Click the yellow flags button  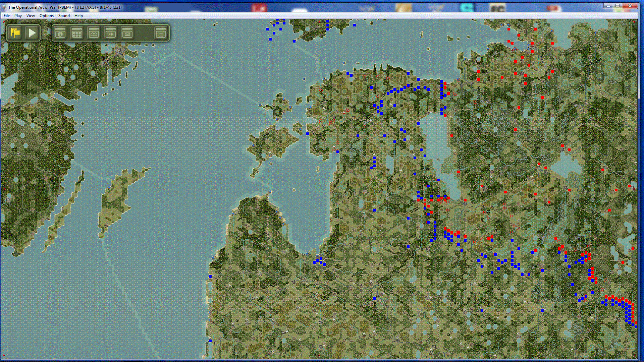15,33
